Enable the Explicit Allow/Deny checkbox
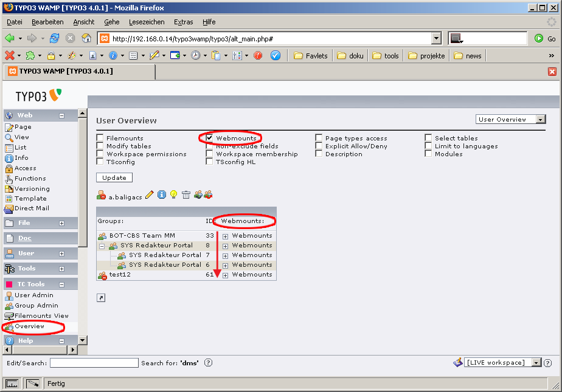Viewport: 562px width, 392px height. click(319, 146)
